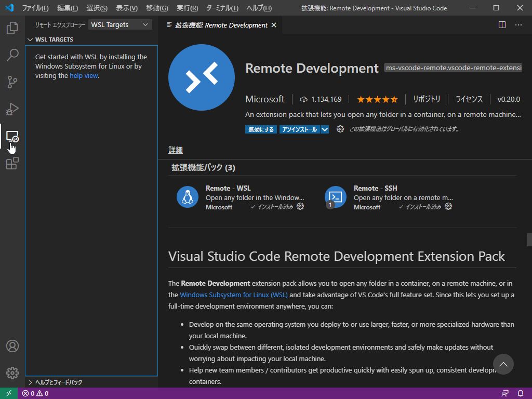Open the Explorer view in activity bar
This screenshot has width=532, height=399.
[x=12, y=28]
